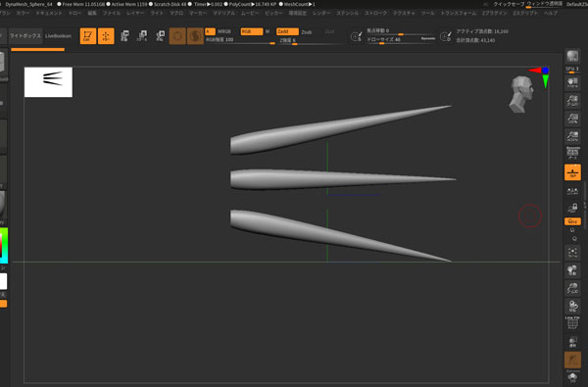Click the brush D icon beside vertex counts
Viewport: 588px width, 387px height.
[x=446, y=36]
